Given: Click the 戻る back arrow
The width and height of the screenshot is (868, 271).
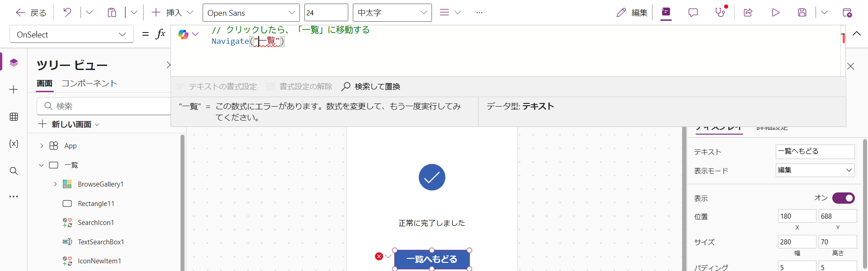Looking at the screenshot, I should [x=31, y=13].
